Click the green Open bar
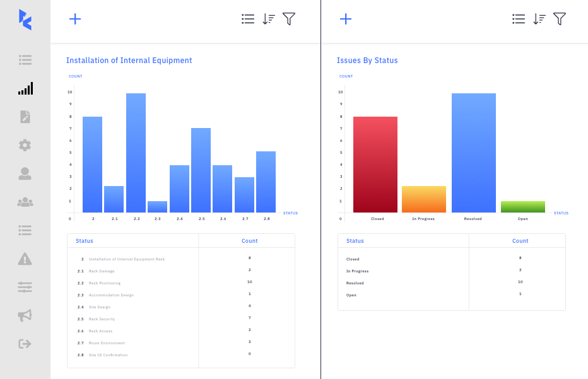 [x=523, y=207]
